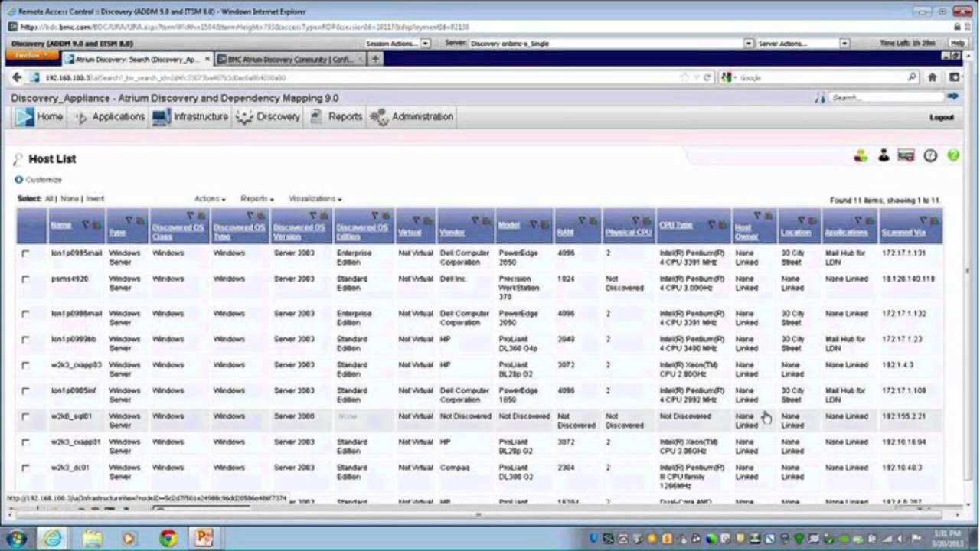Image resolution: width=980 pixels, height=551 pixels.
Task: Tick checkbox for host w2k3_cxapp01
Action: [x=25, y=442]
